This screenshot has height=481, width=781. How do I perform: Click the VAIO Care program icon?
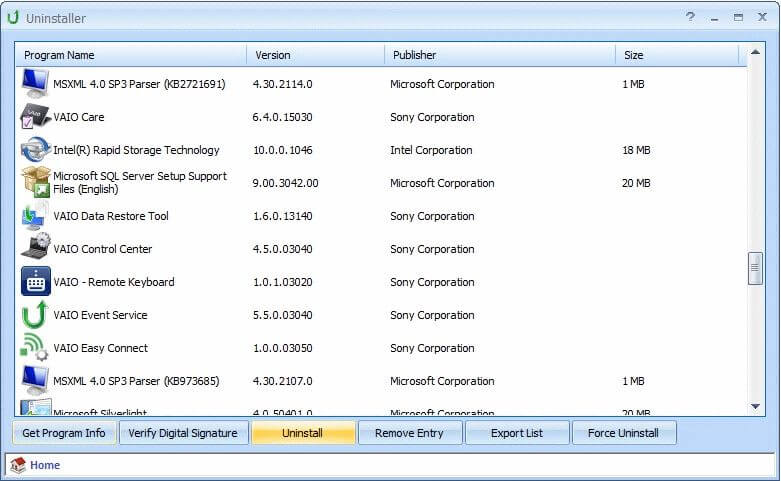pyautogui.click(x=35, y=117)
